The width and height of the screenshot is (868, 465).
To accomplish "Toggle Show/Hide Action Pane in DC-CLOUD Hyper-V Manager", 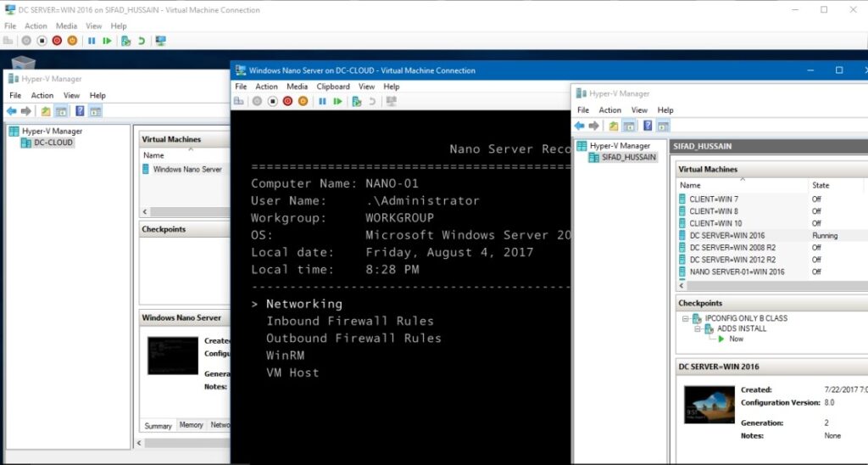I will pos(95,111).
